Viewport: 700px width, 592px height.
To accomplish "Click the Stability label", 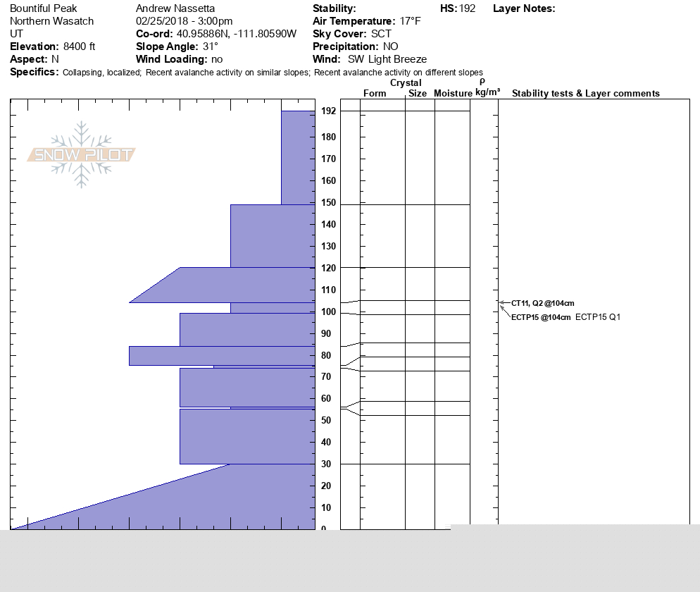I will (335, 8).
